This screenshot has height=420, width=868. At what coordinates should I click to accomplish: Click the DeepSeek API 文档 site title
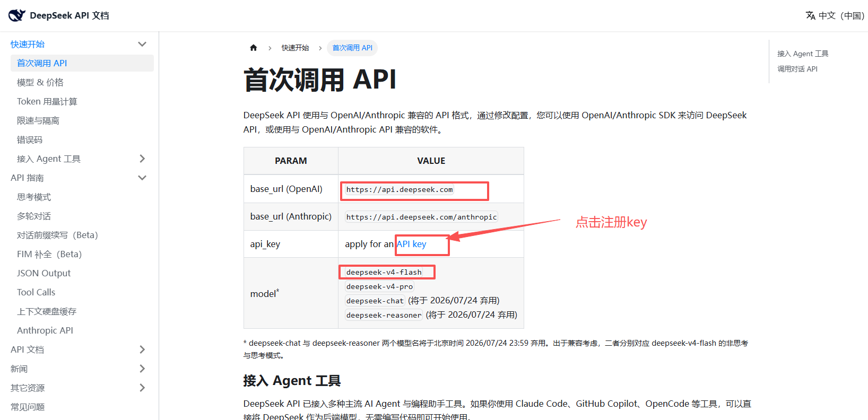70,15
